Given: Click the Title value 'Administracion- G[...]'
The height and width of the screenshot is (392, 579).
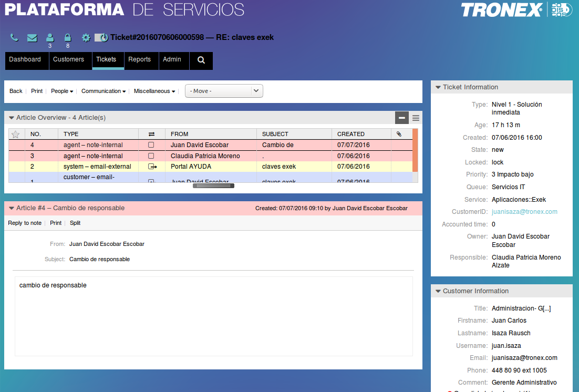Looking at the screenshot, I should point(521,308).
